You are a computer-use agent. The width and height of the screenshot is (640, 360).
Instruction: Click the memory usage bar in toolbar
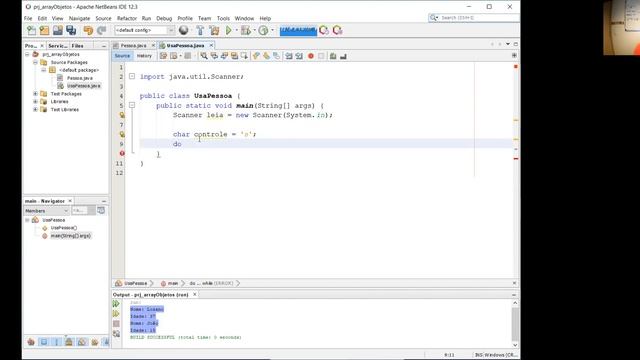[x=298, y=30]
